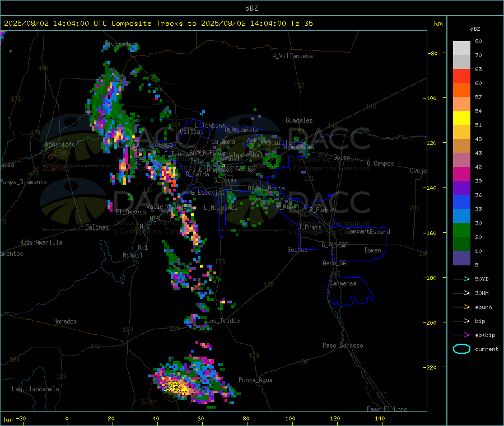The width and height of the screenshot is (504, 426).
Task: Click the Paso_Barroso place label
Action: pos(343,345)
